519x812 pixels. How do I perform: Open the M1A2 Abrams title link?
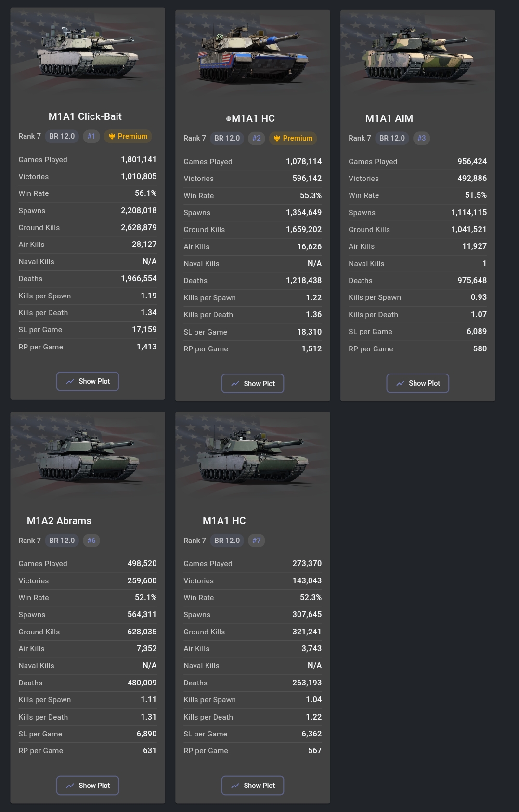coord(59,521)
